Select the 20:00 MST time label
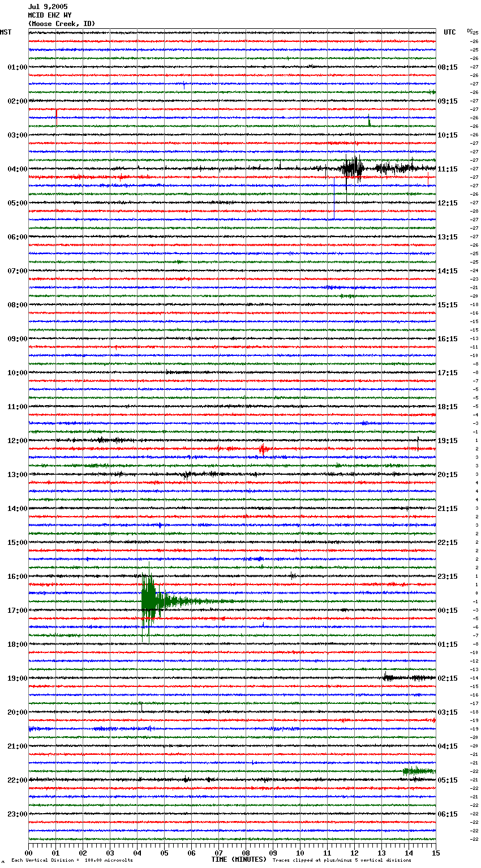This screenshot has height=868, width=481. point(18,712)
